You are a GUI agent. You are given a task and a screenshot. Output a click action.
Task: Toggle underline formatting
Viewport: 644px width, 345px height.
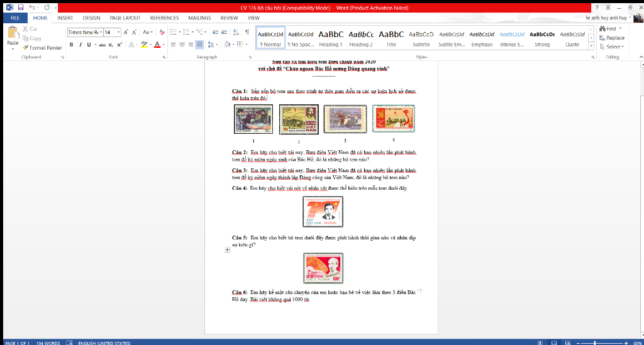click(x=89, y=45)
